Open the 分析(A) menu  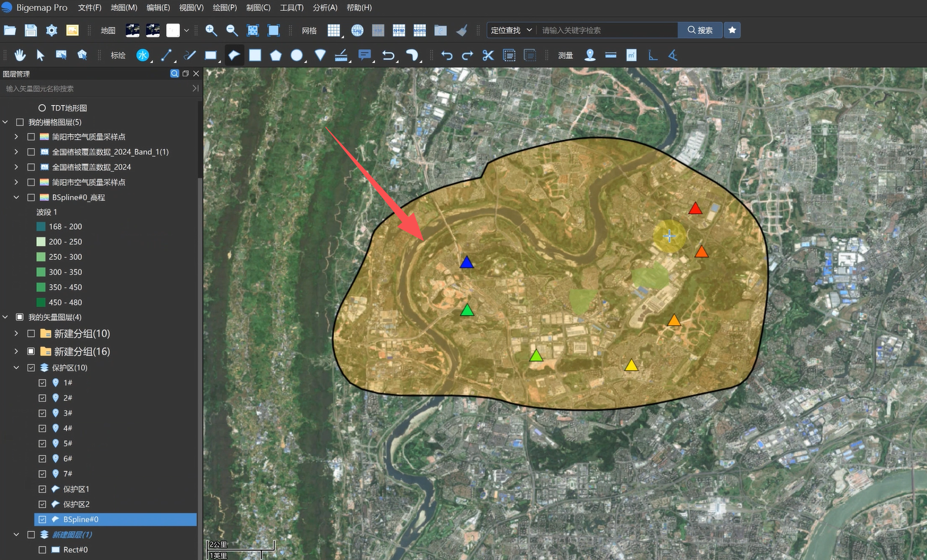(325, 8)
